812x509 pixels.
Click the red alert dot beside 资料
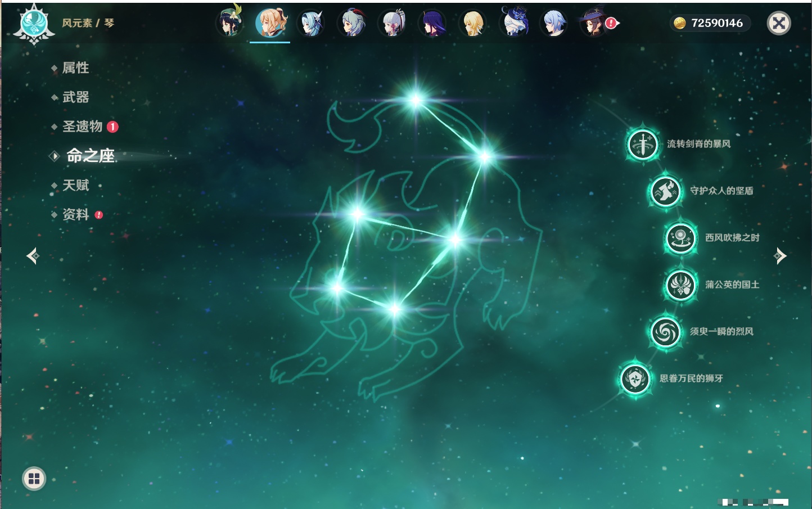[99, 215]
